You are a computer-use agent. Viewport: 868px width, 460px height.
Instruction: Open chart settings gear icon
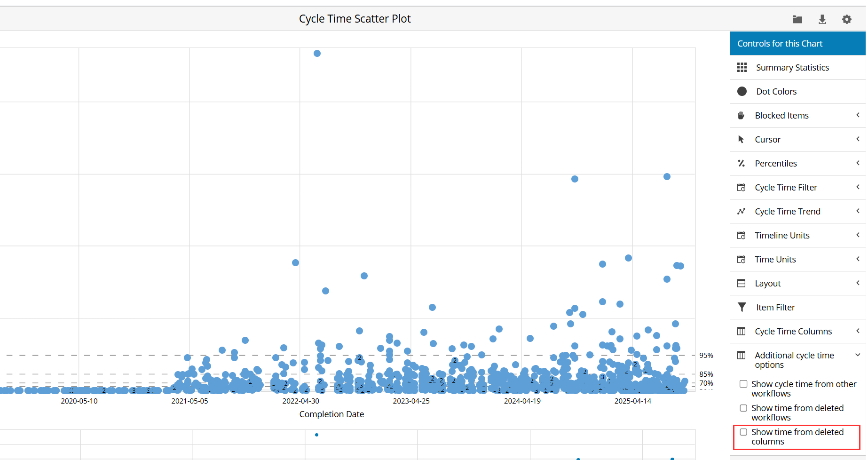coord(846,19)
